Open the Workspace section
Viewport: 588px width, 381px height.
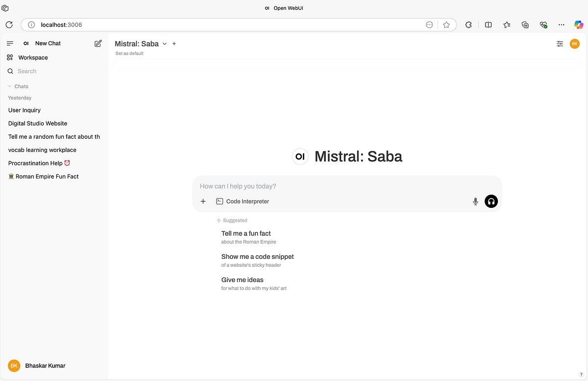[x=32, y=57]
